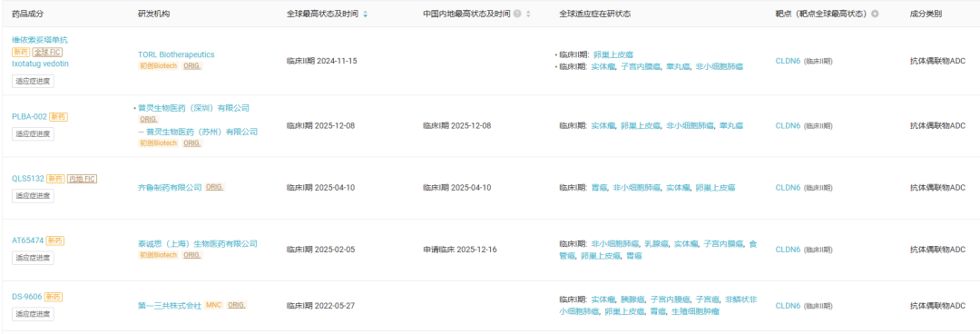
Task: Open 睾丸癌 in the PLBA-002 row
Action: point(731,126)
